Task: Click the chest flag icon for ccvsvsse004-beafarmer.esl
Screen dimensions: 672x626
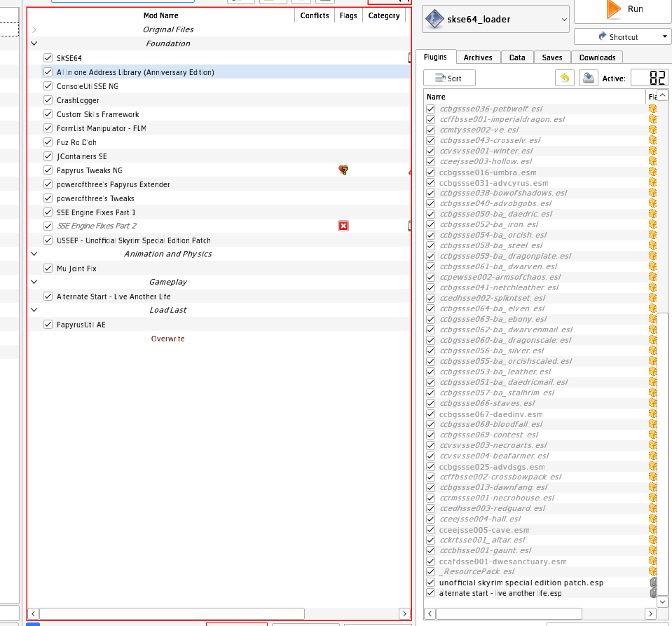Action: pyautogui.click(x=652, y=456)
